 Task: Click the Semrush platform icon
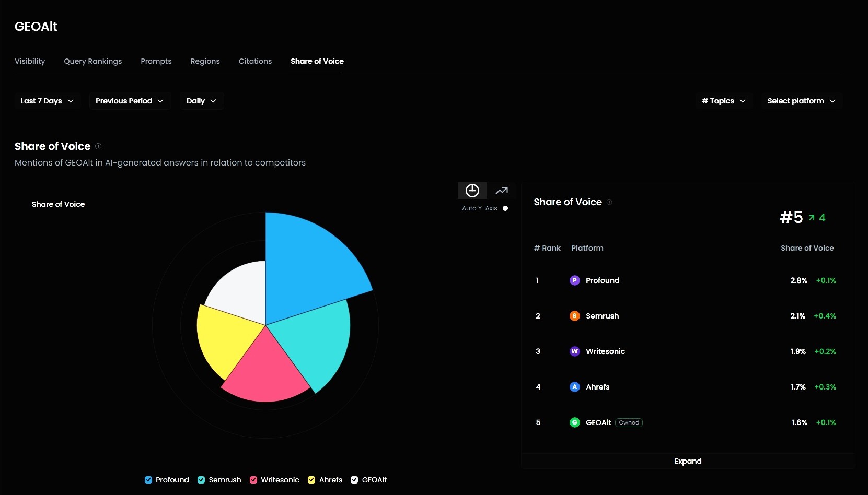coord(575,316)
